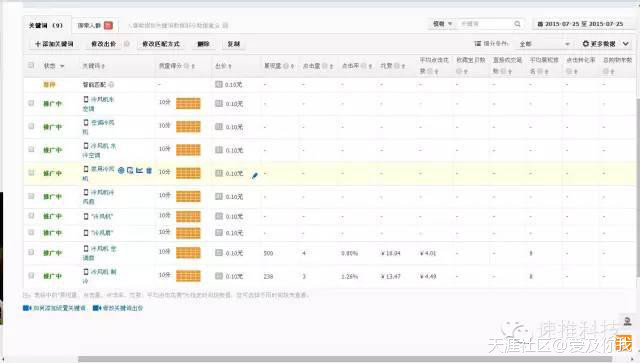Click the gear icon next to 更多数据
Image resolution: width=640 pixels, height=363 pixels.
pos(586,43)
